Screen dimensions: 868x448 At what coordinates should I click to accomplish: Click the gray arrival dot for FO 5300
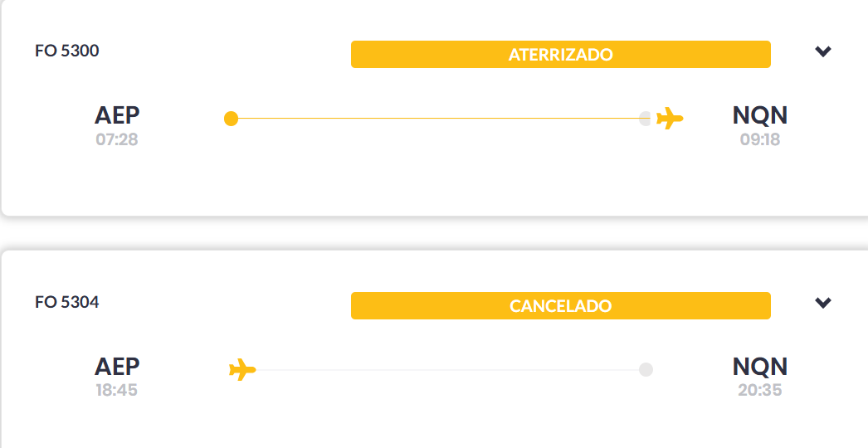[646, 119]
